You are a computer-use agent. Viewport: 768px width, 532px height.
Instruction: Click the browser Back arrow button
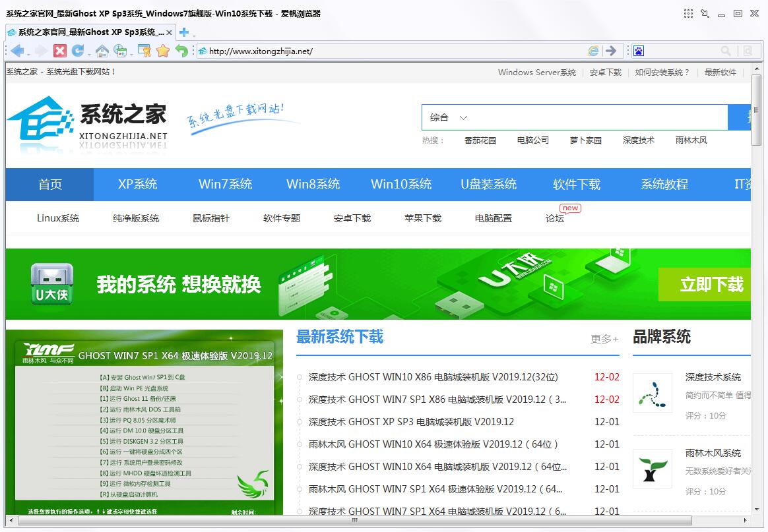click(17, 51)
